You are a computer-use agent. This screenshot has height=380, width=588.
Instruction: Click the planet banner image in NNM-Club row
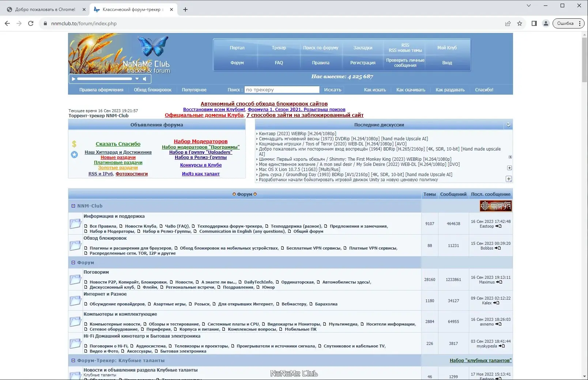[495, 206]
